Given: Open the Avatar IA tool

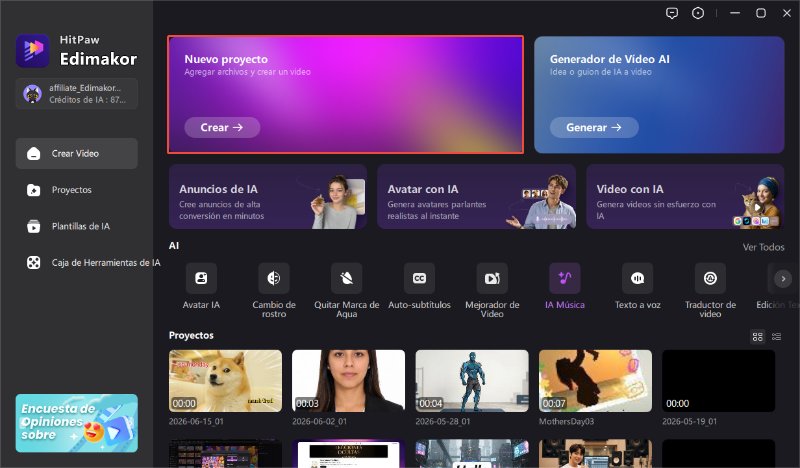Looking at the screenshot, I should coord(201,278).
